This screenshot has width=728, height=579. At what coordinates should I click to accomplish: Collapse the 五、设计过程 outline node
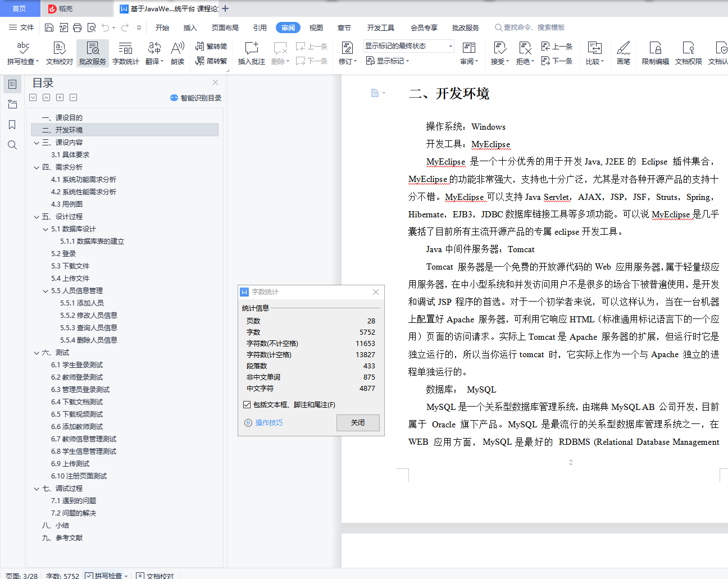37,217
